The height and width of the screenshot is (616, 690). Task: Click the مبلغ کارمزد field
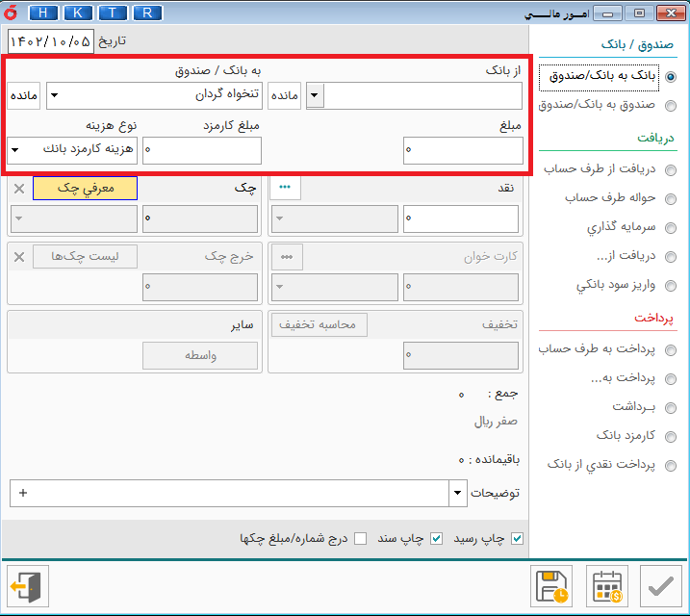pyautogui.click(x=202, y=150)
